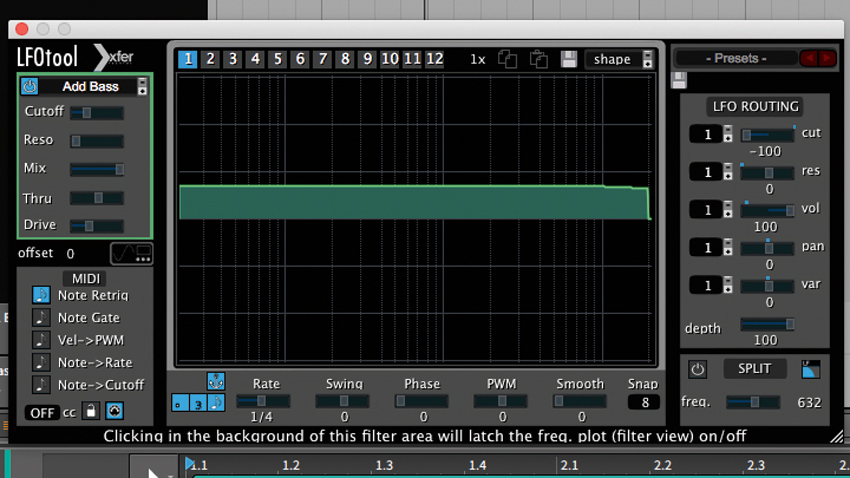Go to previous preset with left arrow
Image resolution: width=850 pixels, height=478 pixels.
click(x=809, y=58)
